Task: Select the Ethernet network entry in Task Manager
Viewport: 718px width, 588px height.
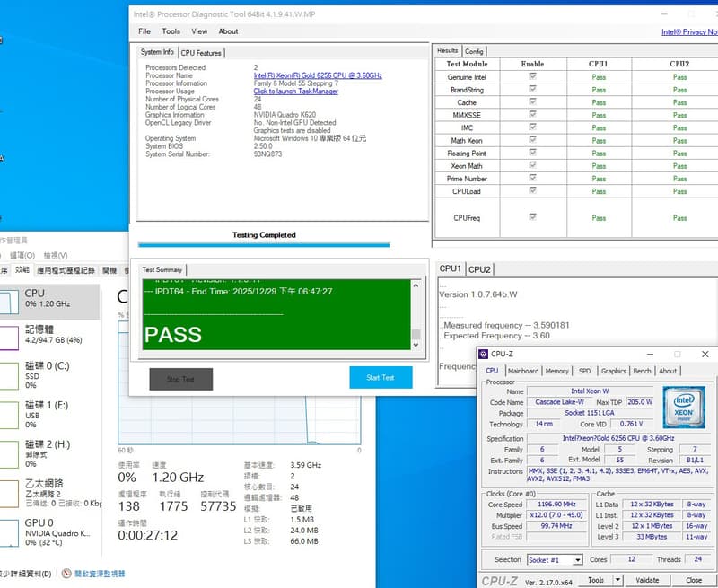Action: pos(50,493)
